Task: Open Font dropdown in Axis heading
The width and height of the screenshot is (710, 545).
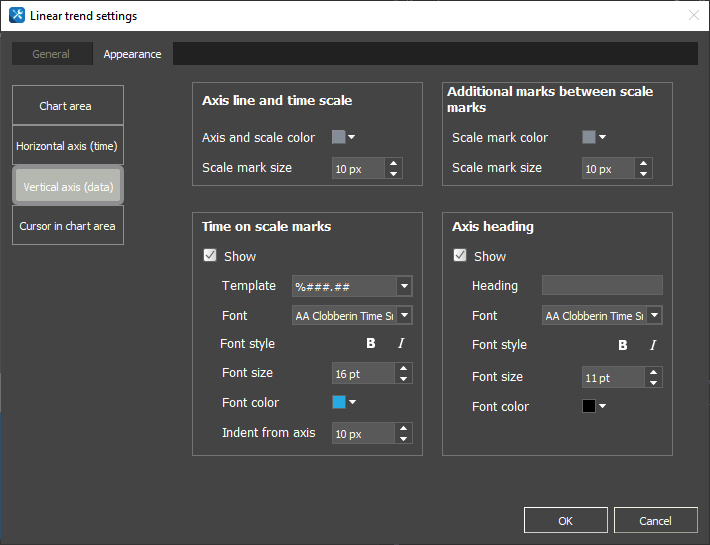Action: point(653,316)
